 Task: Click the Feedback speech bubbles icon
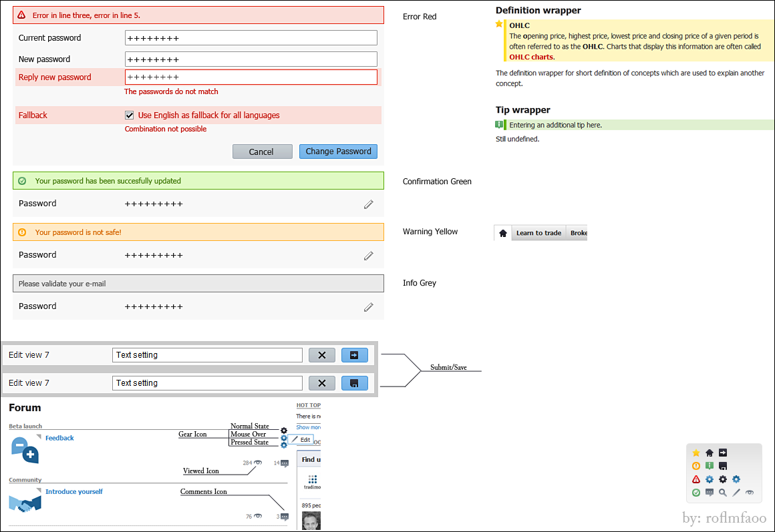pos(25,450)
